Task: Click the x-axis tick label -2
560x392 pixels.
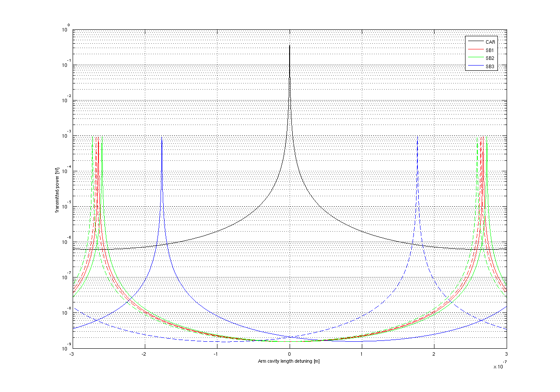Action: coord(144,354)
